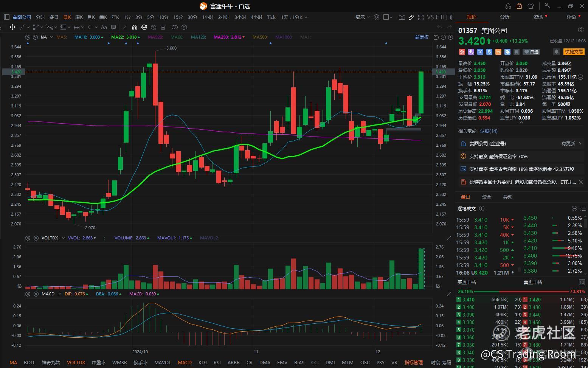The height and width of the screenshot is (368, 588).
Task: Open F10 company information
Action: pos(440,17)
